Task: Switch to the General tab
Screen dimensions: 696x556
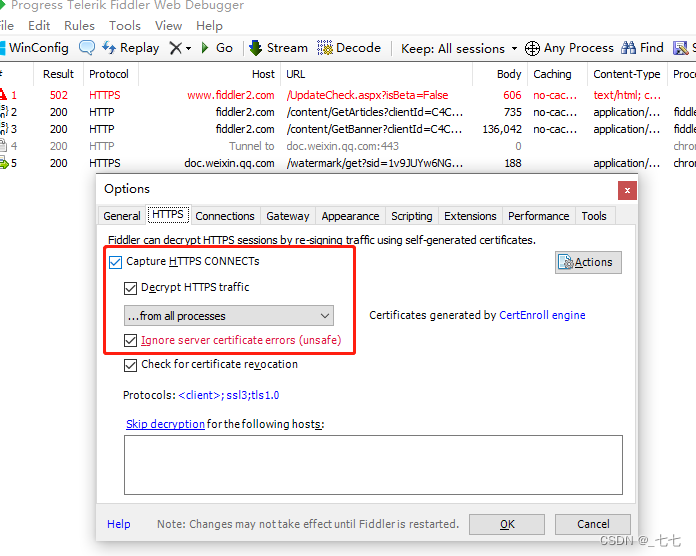Action: click(122, 216)
